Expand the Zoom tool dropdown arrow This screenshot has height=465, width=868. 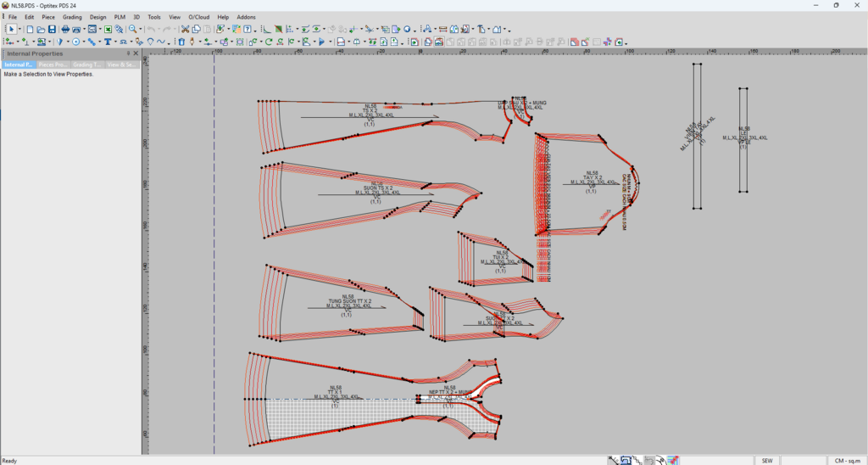[x=141, y=29]
